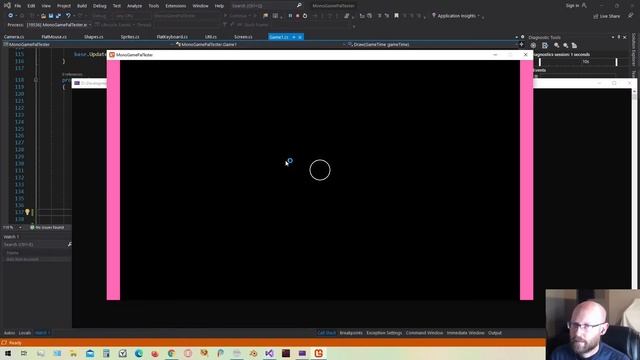Close the Diagnostic Tools panel
640x360 pixels.
click(x=625, y=37)
